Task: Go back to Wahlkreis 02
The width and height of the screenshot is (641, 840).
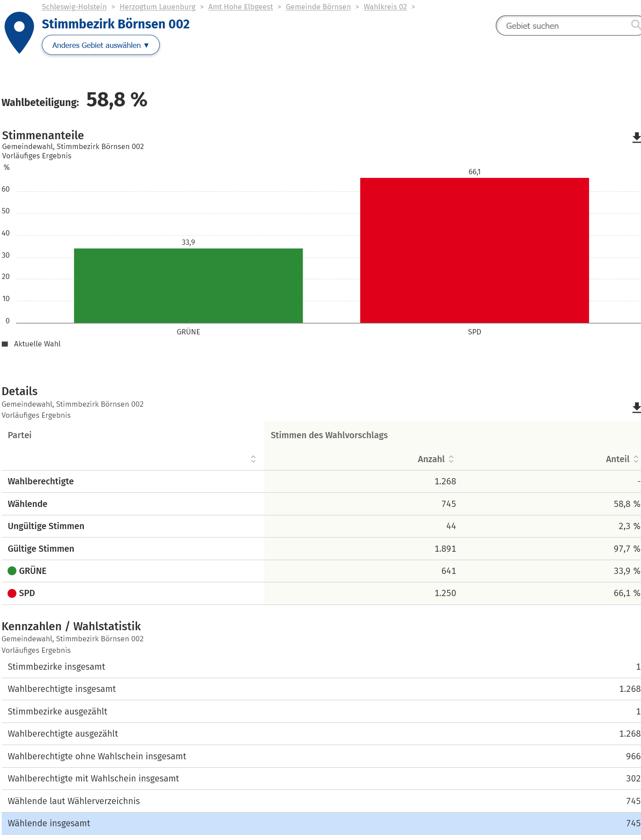Action: (x=385, y=7)
